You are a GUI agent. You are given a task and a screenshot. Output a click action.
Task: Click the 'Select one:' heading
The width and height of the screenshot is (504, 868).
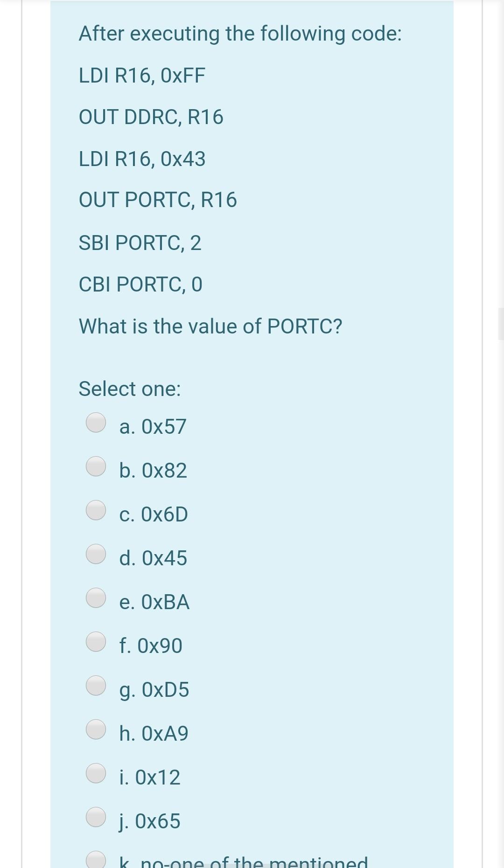click(x=130, y=388)
